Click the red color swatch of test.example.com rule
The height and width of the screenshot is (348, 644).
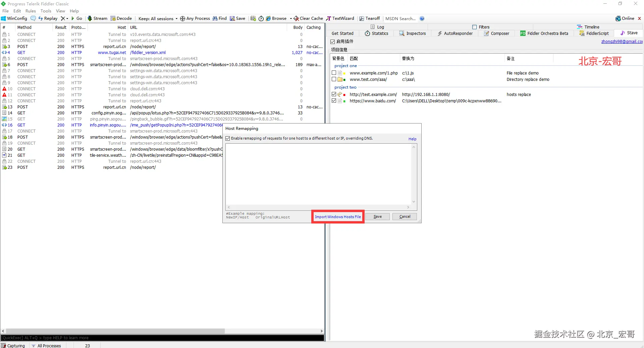(344, 95)
